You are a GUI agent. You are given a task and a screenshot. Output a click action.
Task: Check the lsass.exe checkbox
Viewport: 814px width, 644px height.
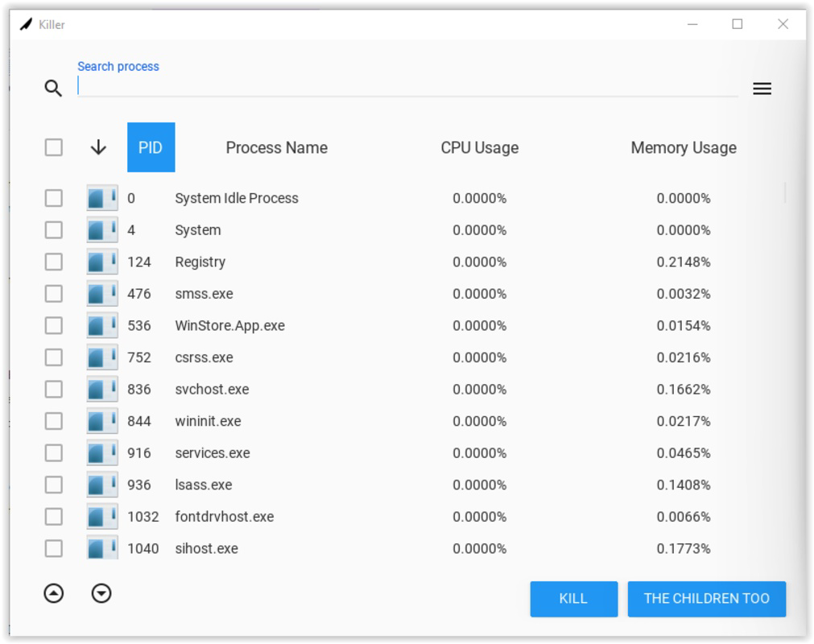[x=53, y=485]
